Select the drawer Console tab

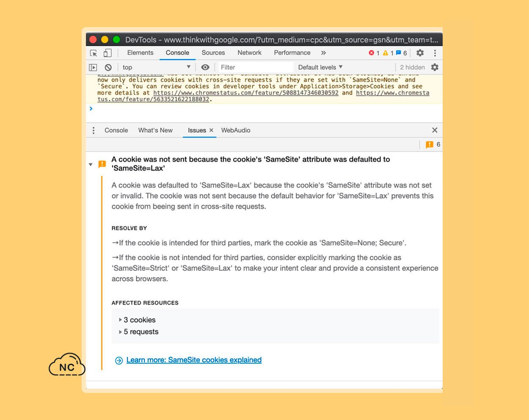click(x=116, y=130)
